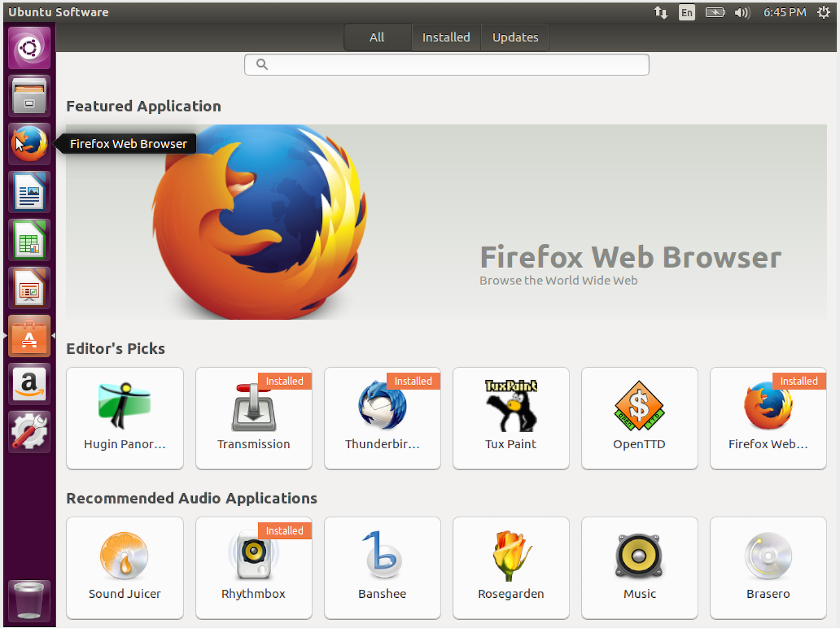Click the 'Music' app label
This screenshot has width=840, height=628.
640,594
